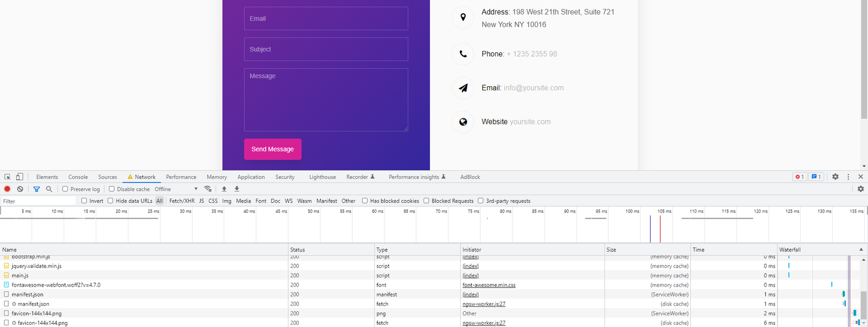Select the jquery.validate.min.js request row
868x327 pixels.
(x=389, y=266)
